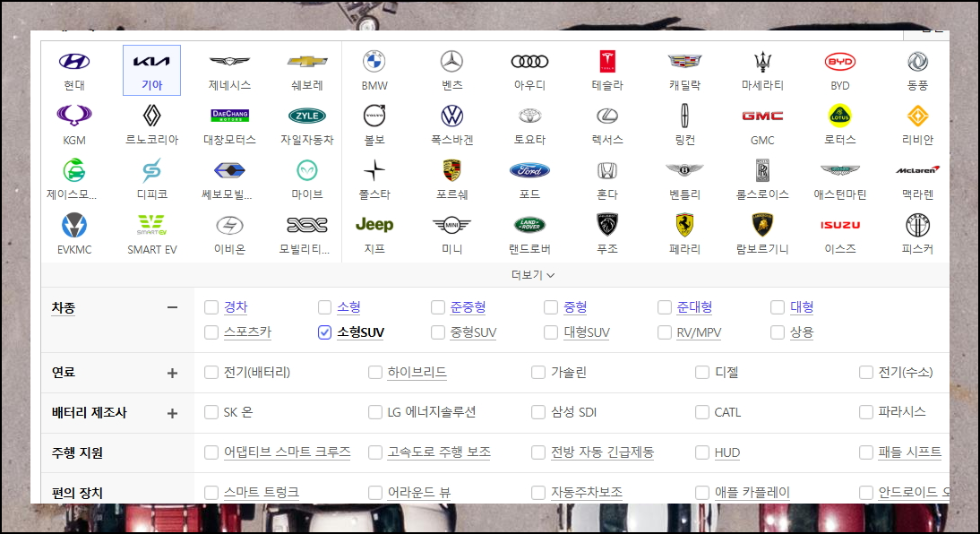Click the 주행 지원 category label
The height and width of the screenshot is (534, 980).
pos(77,452)
